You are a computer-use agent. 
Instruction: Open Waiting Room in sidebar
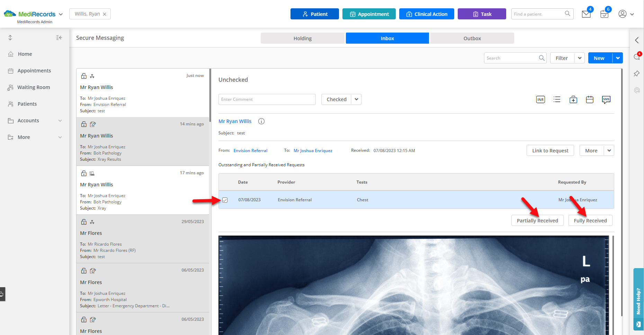coord(34,87)
